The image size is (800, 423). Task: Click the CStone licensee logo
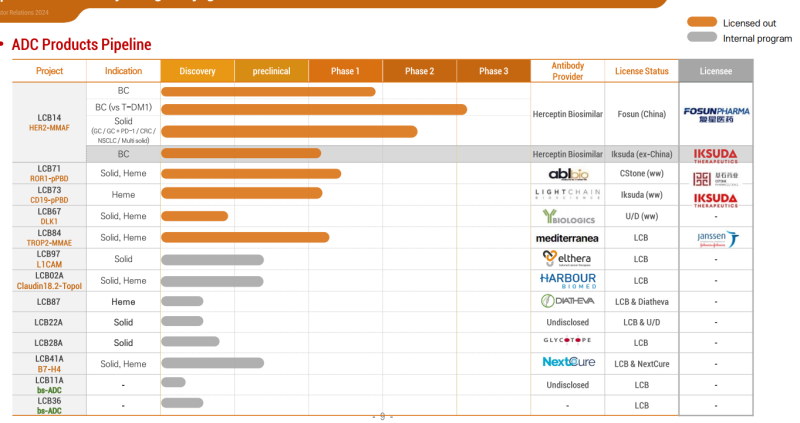coord(715,179)
